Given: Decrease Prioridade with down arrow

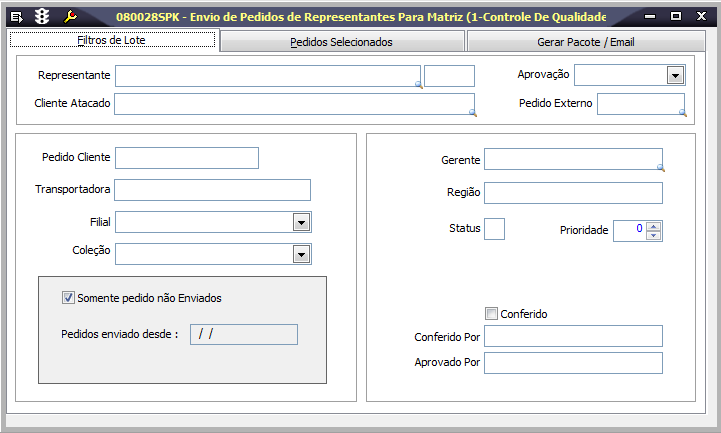Looking at the screenshot, I should coord(653,235).
